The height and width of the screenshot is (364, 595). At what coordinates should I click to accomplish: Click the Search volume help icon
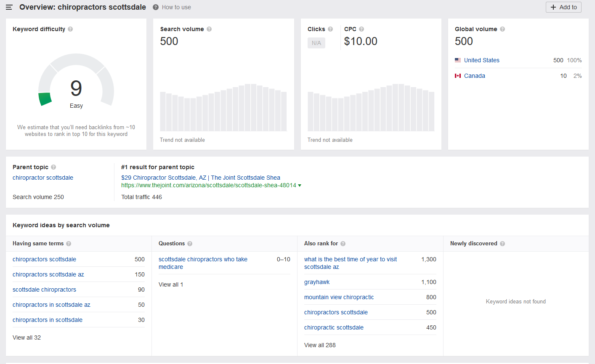pos(209,29)
